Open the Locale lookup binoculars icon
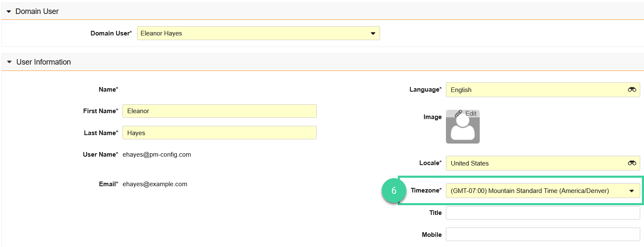Viewport: 644px width, 247px height. [x=632, y=163]
